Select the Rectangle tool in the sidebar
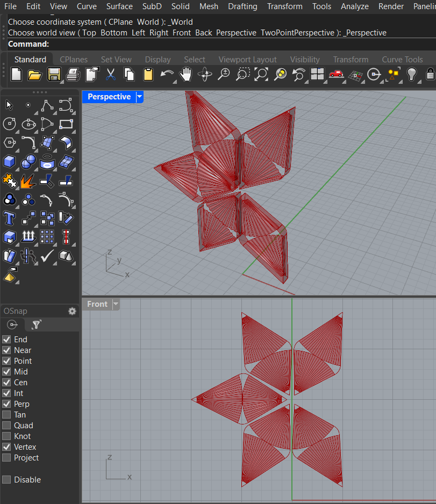Image resolution: width=436 pixels, height=504 pixels. point(66,124)
